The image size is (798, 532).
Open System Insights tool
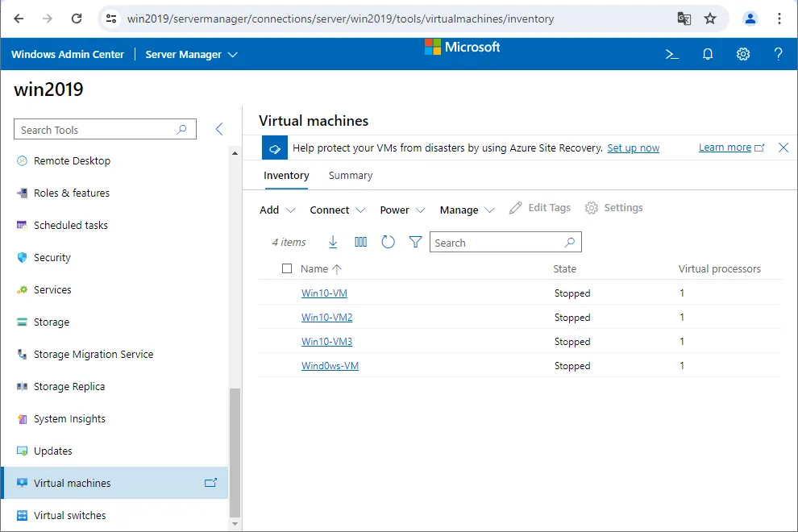[115, 418]
